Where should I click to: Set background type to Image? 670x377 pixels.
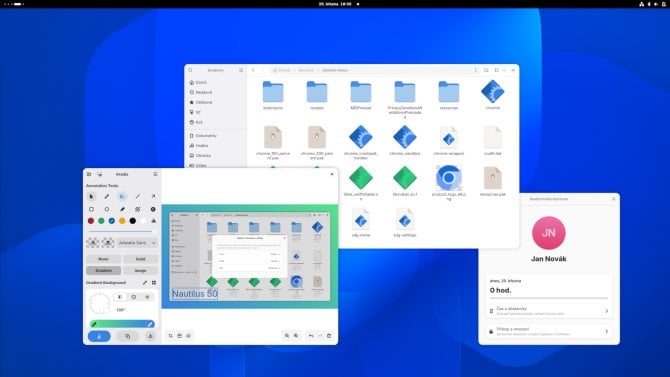[141, 271]
